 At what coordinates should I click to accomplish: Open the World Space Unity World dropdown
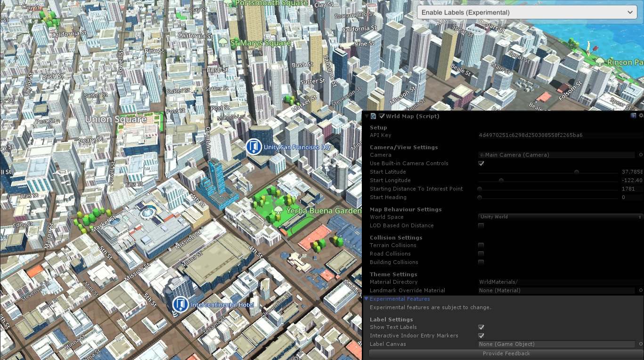pyautogui.click(x=560, y=217)
